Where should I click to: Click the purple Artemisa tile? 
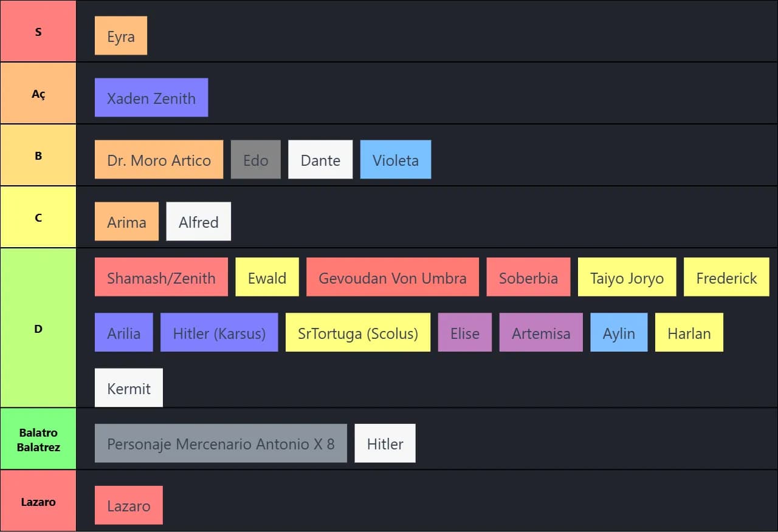[541, 333]
